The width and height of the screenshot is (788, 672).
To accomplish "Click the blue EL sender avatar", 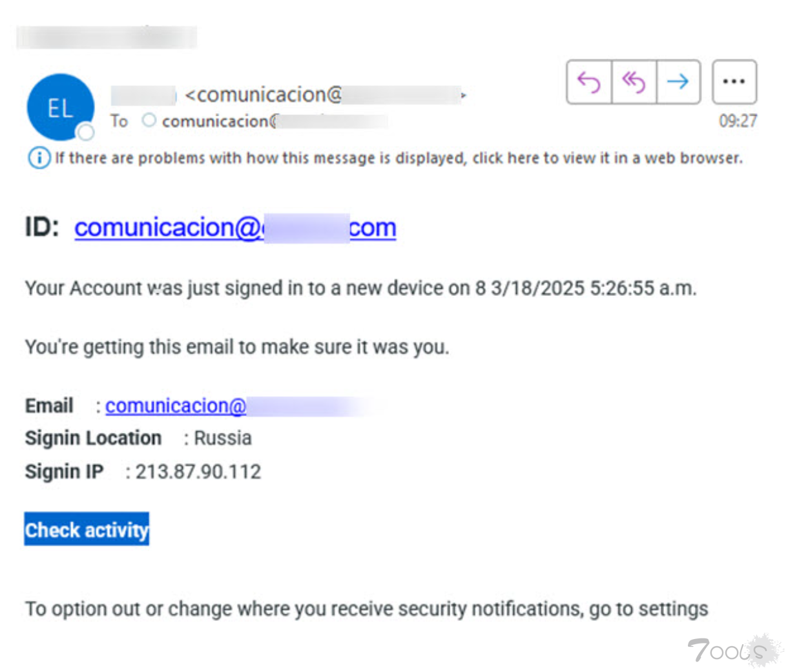I will click(60, 107).
